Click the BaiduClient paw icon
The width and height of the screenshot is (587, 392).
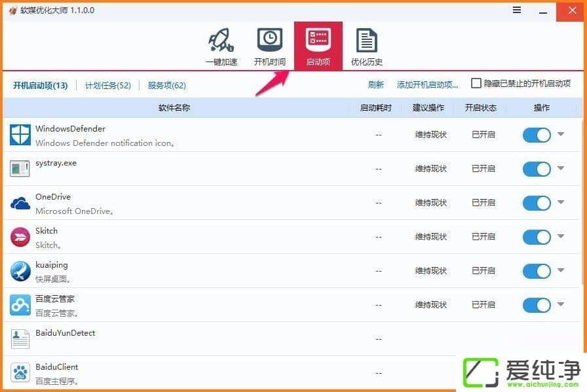tap(20, 373)
